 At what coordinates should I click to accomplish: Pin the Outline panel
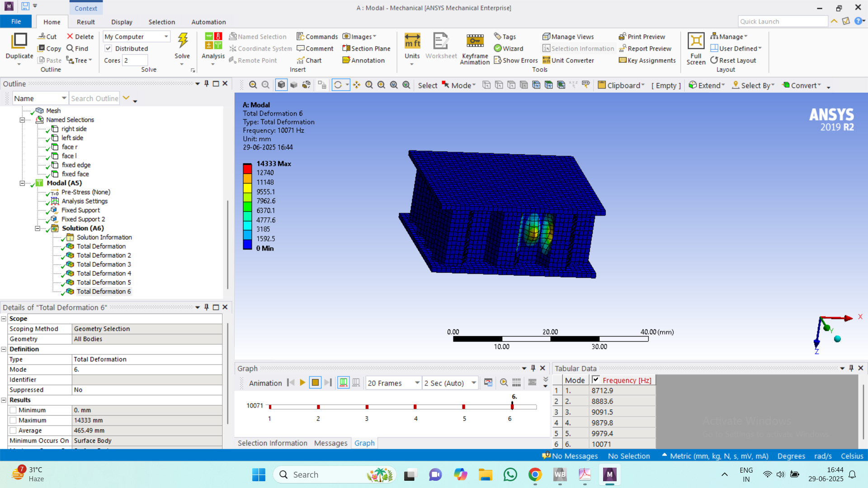pyautogui.click(x=207, y=84)
